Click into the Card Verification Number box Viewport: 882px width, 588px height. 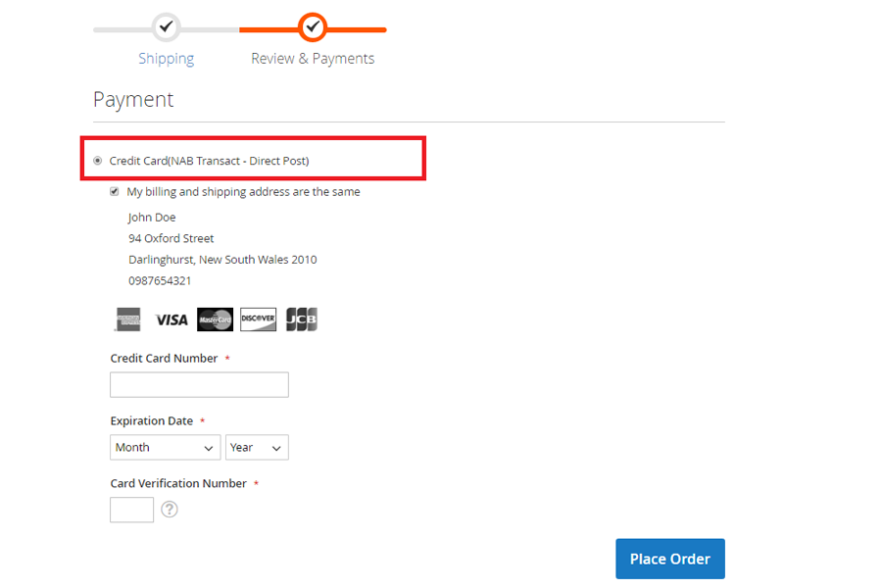coord(131,510)
